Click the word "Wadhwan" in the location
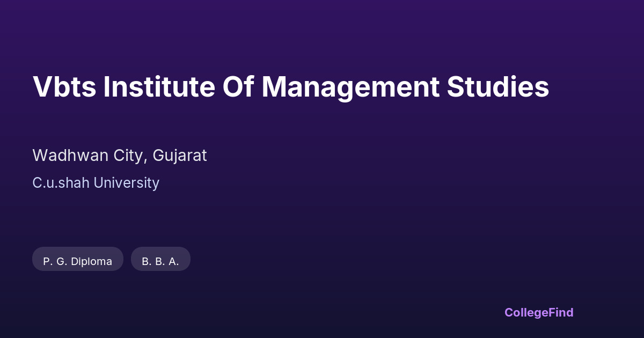The height and width of the screenshot is (338, 644). (x=62, y=156)
